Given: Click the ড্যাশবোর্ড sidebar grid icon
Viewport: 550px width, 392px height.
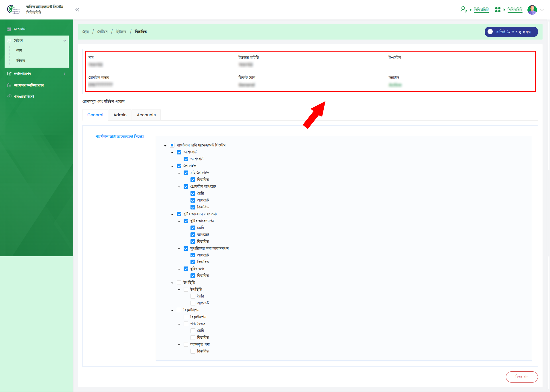Looking at the screenshot, I should tap(9, 29).
